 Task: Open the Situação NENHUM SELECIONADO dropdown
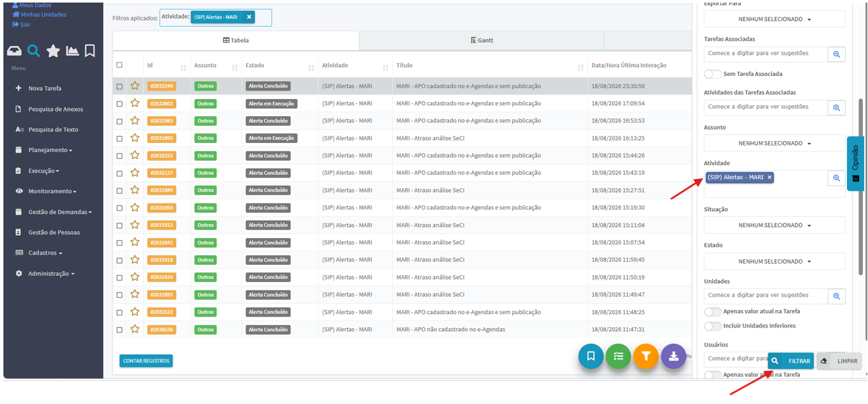(x=774, y=225)
